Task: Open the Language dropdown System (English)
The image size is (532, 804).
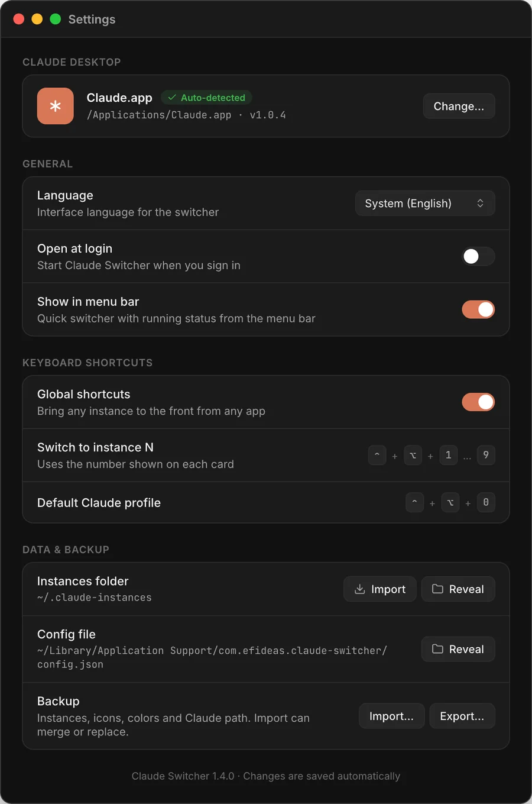Action: click(x=425, y=203)
